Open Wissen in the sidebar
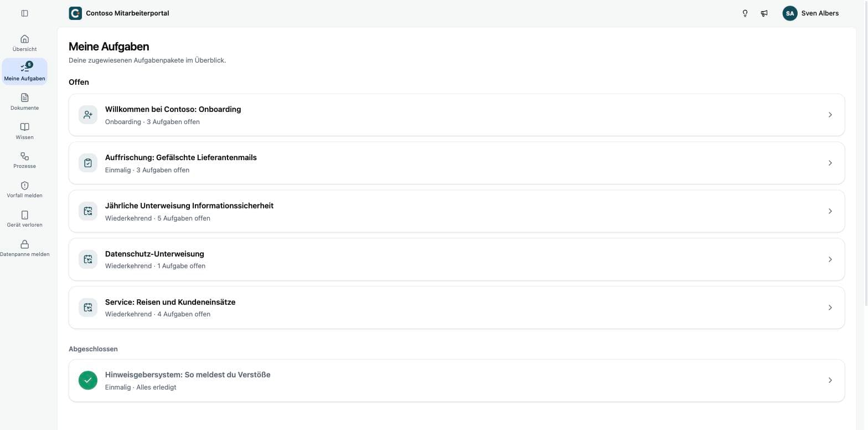 [x=24, y=131]
